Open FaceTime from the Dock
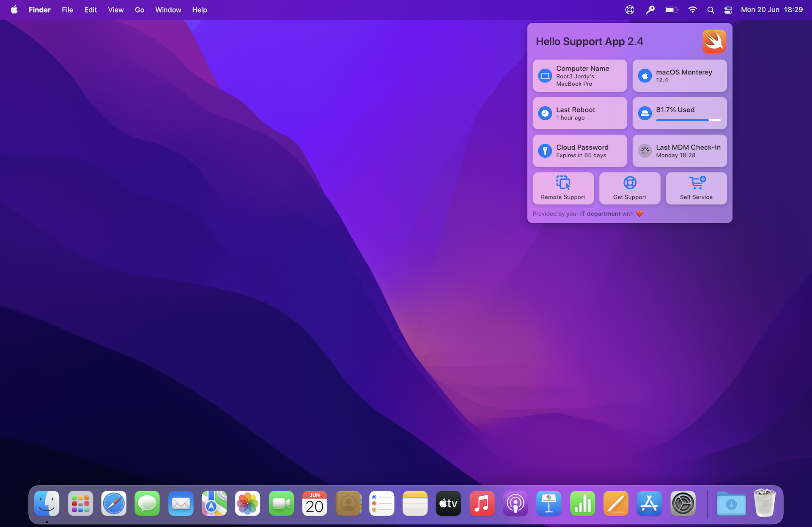812x527 pixels. pos(281,503)
